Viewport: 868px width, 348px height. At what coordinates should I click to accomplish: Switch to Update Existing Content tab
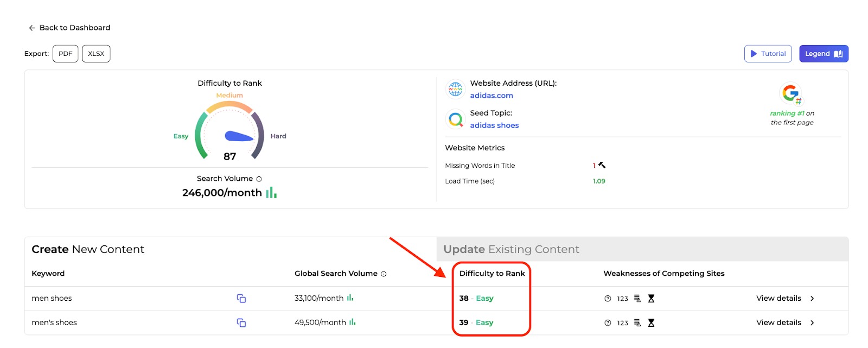tap(511, 249)
